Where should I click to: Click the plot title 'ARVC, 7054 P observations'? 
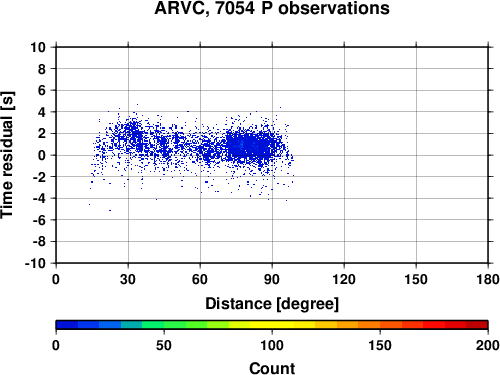tap(272, 8)
